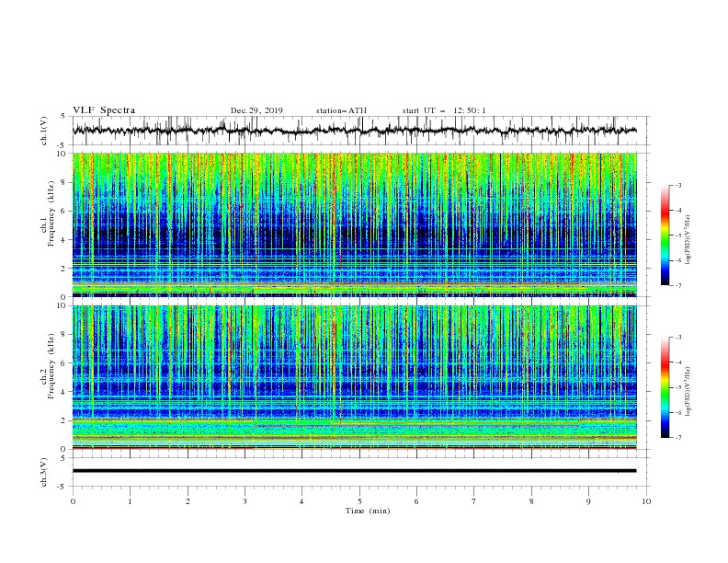The image size is (728, 563).
Task: Click the time axis tick label '10'
Action: [x=646, y=501]
